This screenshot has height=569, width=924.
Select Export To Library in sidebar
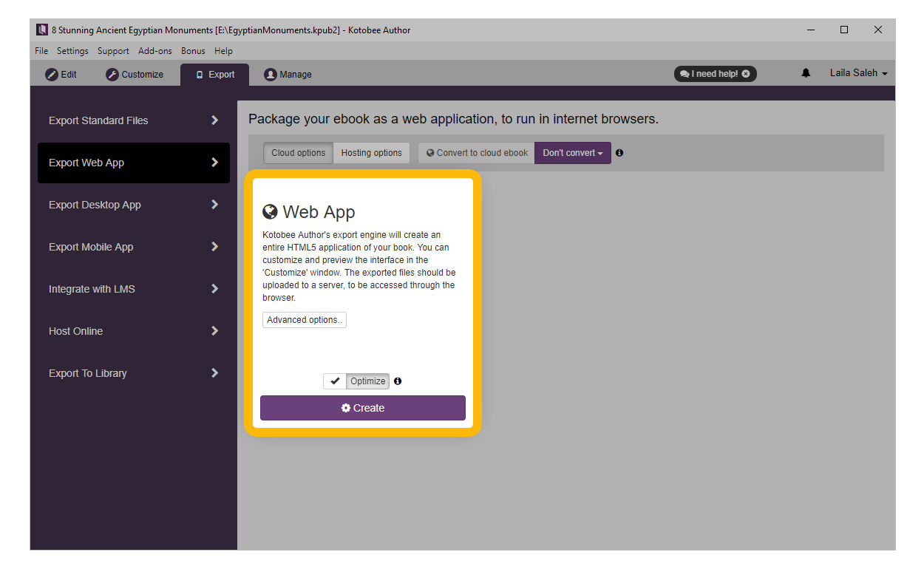click(x=134, y=373)
